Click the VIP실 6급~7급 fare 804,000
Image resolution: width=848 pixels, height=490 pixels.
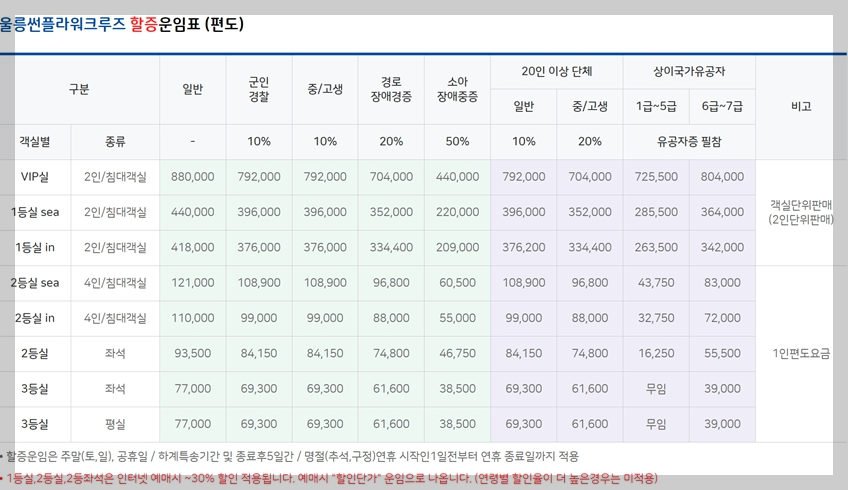point(722,177)
